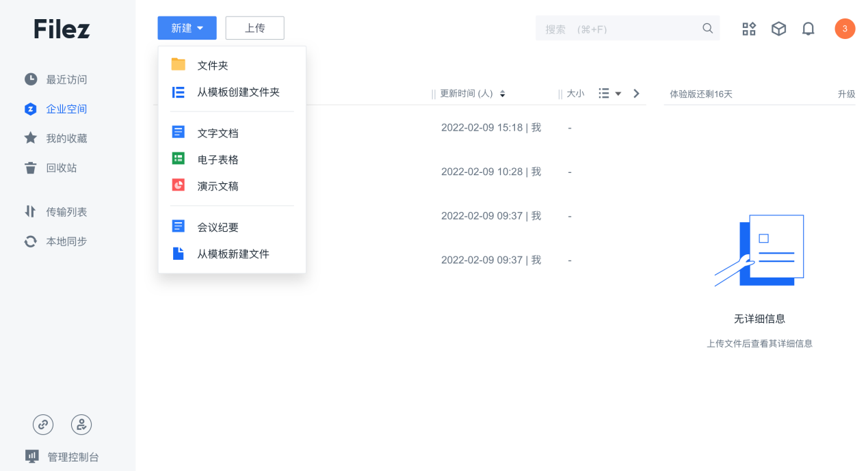The image size is (868, 471).
Task: Click the 企业空间 sidebar label
Action: [66, 109]
